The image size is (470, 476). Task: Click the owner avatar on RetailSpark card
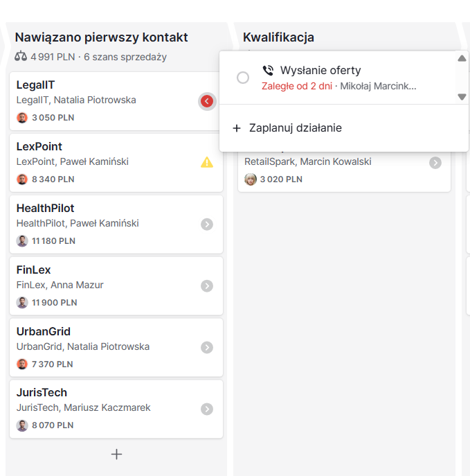tap(251, 179)
